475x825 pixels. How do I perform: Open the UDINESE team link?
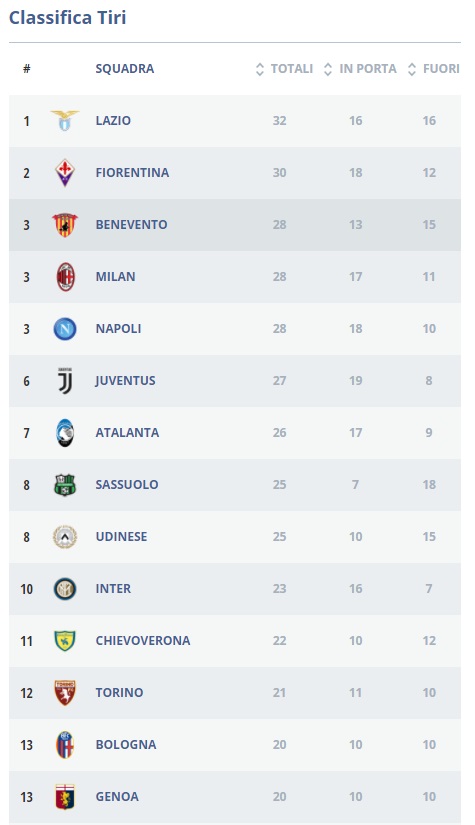(x=122, y=537)
